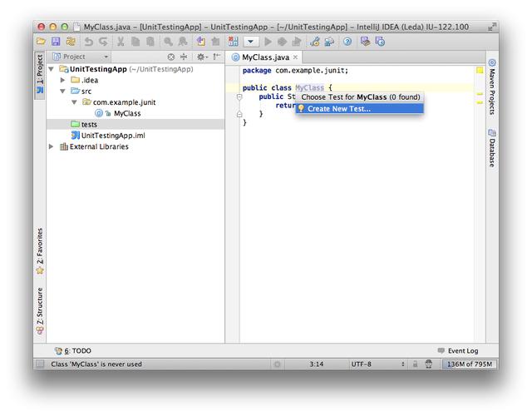Collapse the src folder

coord(62,92)
